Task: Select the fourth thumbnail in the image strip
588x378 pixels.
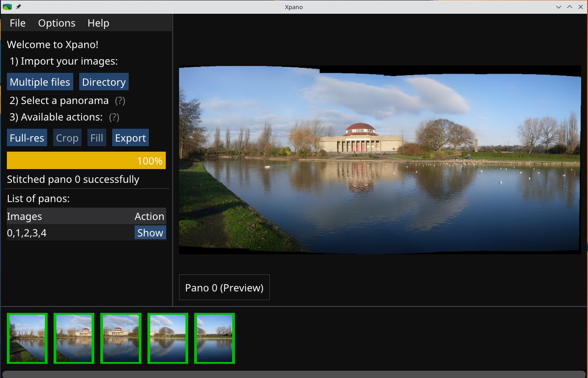Action: tap(168, 338)
